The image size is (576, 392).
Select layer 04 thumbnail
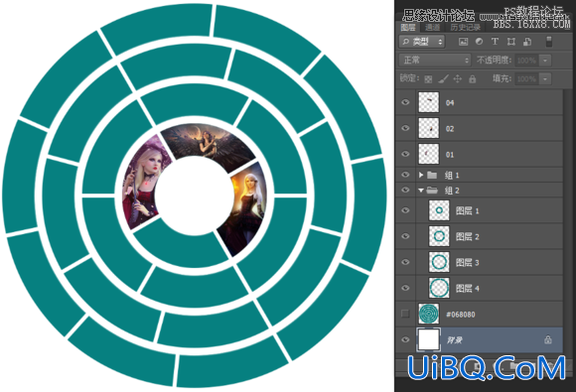click(429, 102)
